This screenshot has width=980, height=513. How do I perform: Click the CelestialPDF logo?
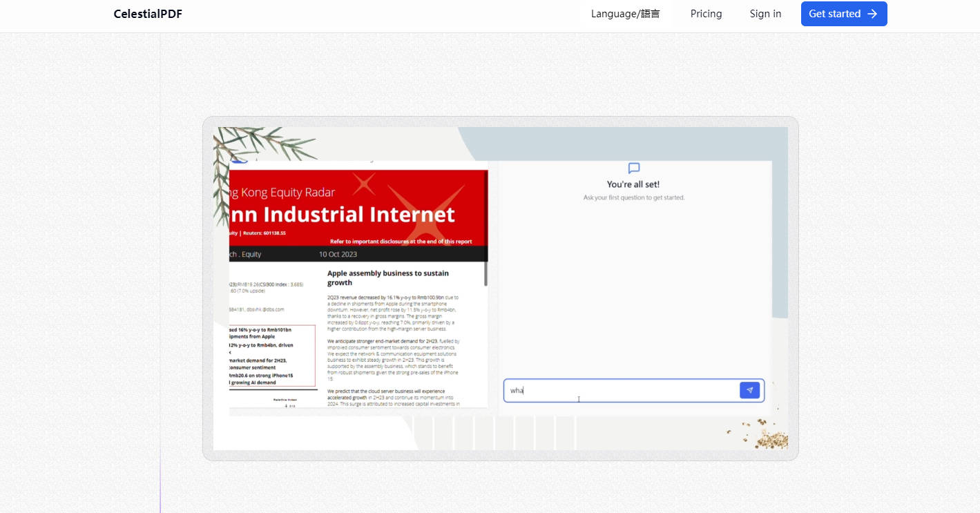(147, 13)
